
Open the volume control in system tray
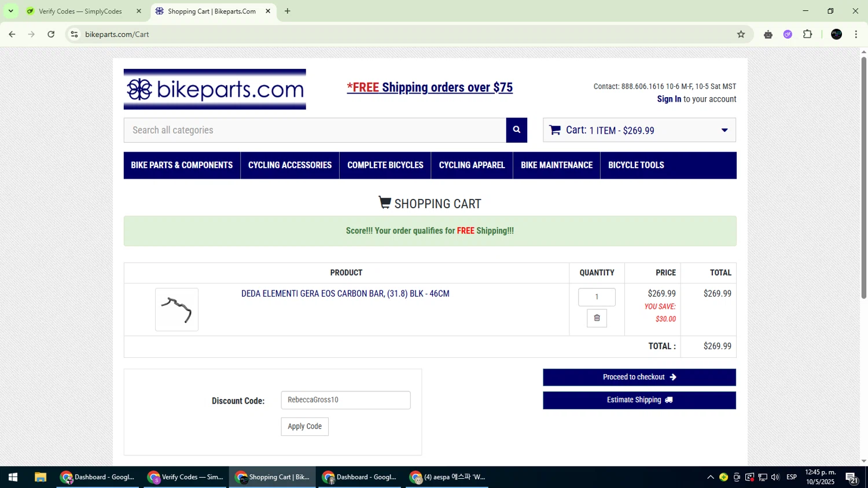(x=775, y=477)
